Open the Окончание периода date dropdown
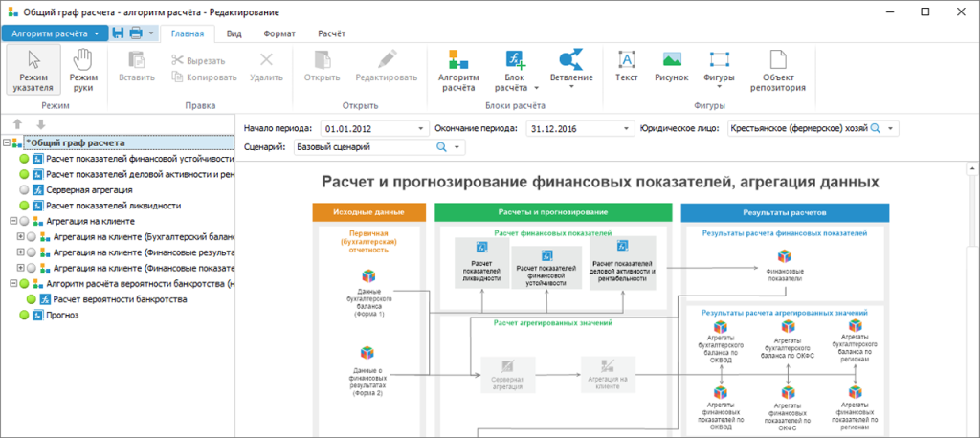Image resolution: width=980 pixels, height=438 pixels. point(626,129)
